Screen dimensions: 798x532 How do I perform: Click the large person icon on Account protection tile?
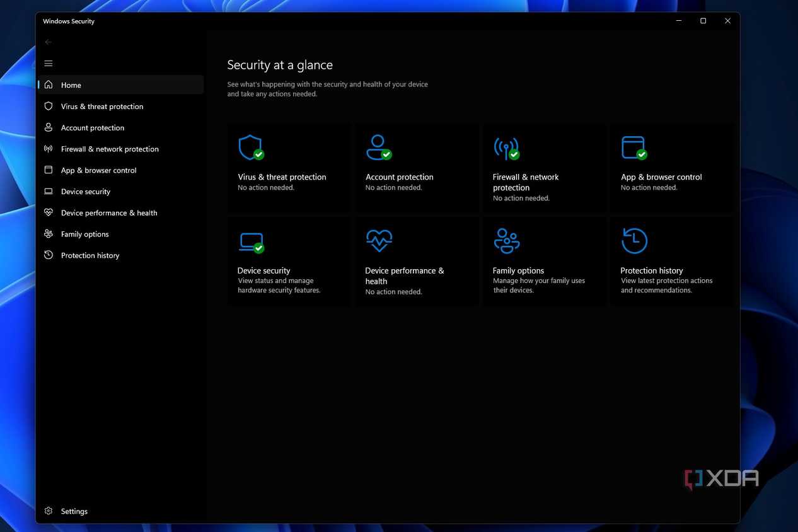click(379, 147)
